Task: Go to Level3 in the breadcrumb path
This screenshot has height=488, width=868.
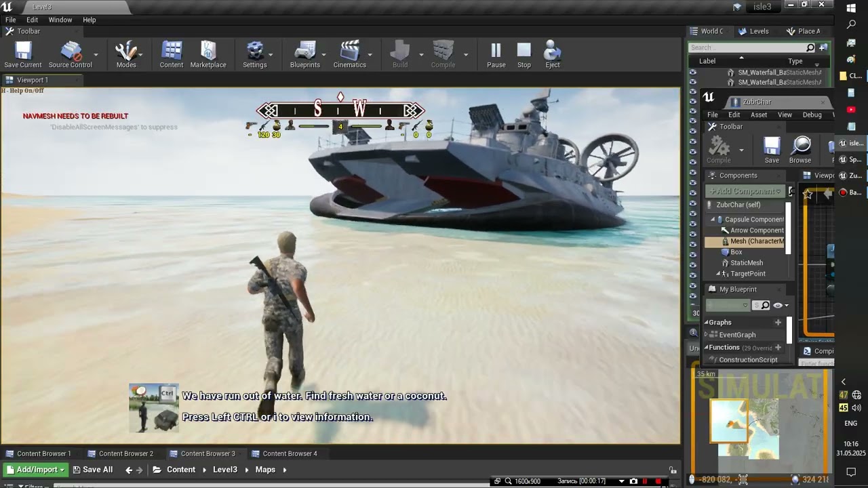Action: coord(225,470)
